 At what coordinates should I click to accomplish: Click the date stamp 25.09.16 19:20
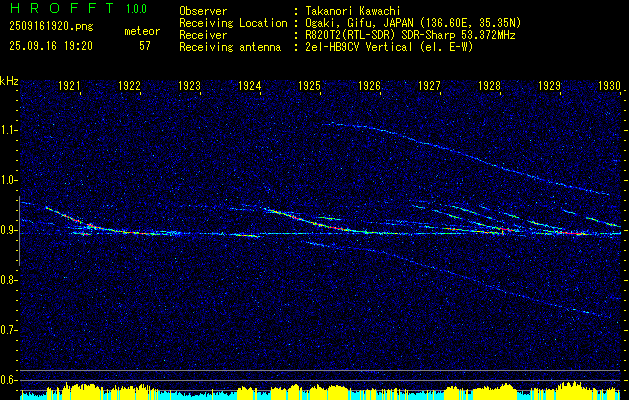point(51,46)
